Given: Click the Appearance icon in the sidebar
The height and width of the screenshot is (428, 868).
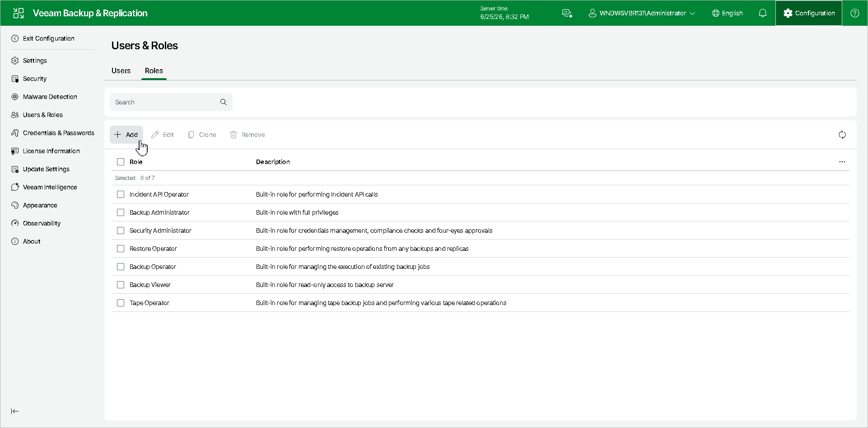Looking at the screenshot, I should point(15,205).
